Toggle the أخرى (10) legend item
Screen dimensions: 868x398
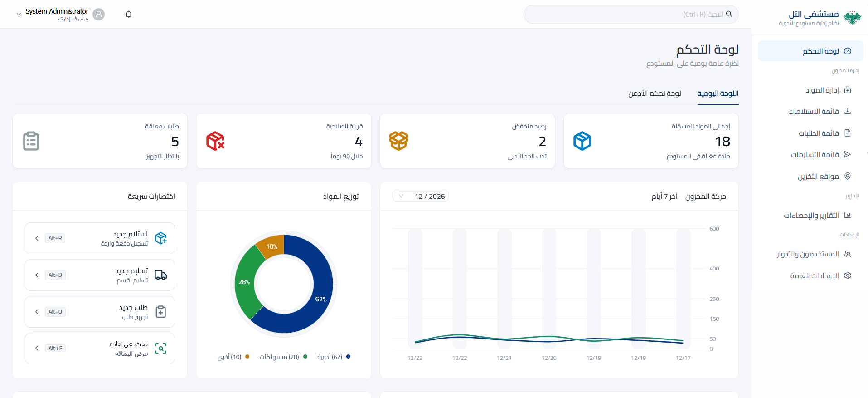coord(233,357)
